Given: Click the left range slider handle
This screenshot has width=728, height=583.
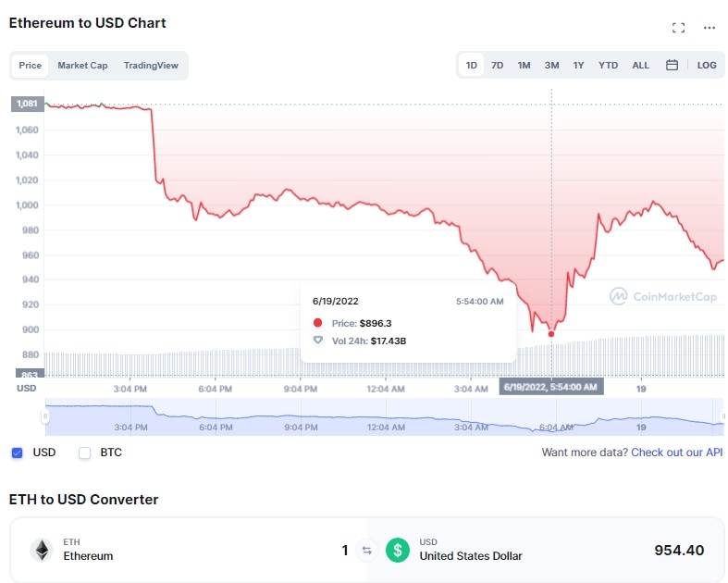Looking at the screenshot, I should [x=45, y=417].
